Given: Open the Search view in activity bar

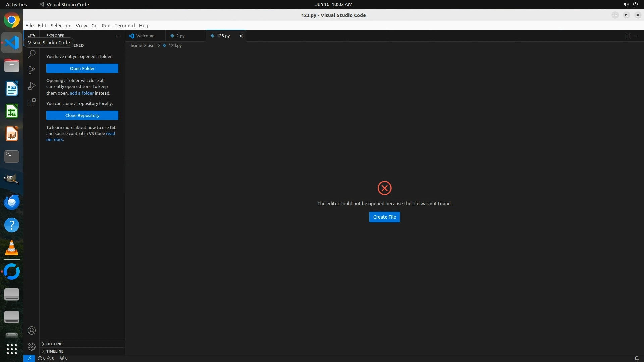Looking at the screenshot, I should point(32,54).
